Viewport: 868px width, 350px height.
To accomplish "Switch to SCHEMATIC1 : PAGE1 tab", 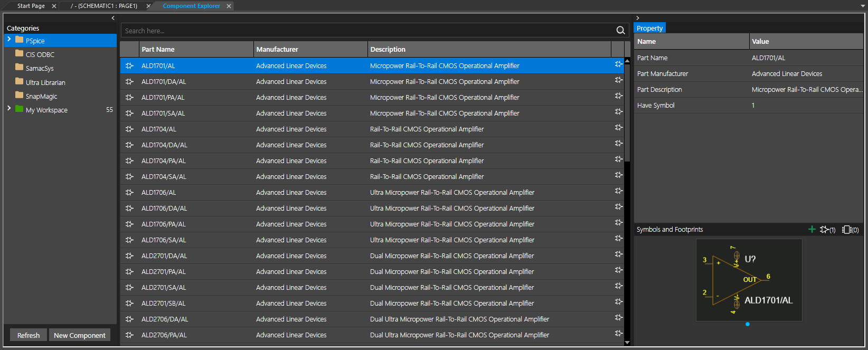I will tap(104, 6).
